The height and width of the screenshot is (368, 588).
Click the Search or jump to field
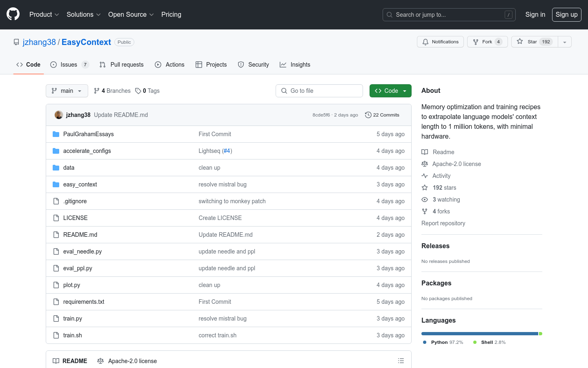(449, 15)
